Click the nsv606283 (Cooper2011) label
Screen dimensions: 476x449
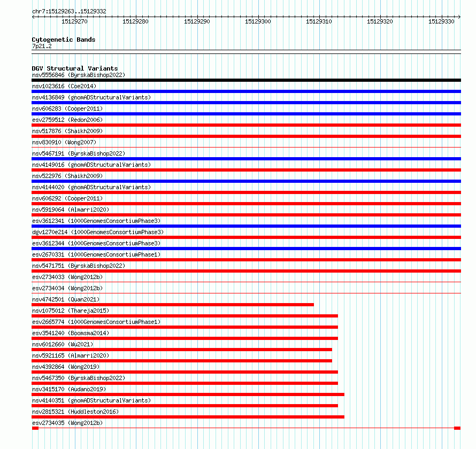[67, 109]
